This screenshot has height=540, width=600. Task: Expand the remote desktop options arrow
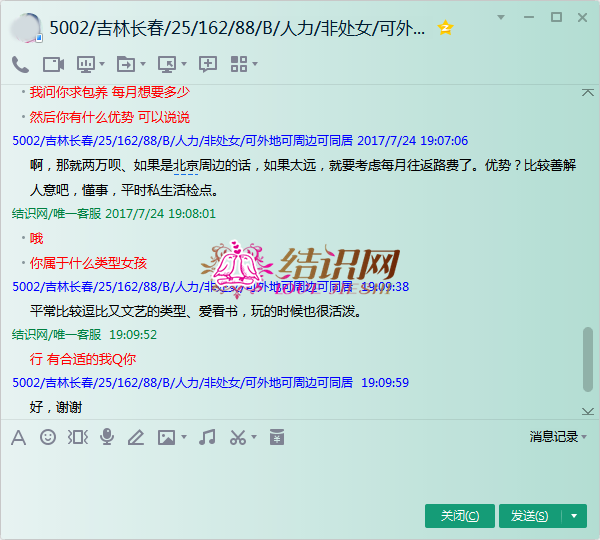(x=184, y=64)
